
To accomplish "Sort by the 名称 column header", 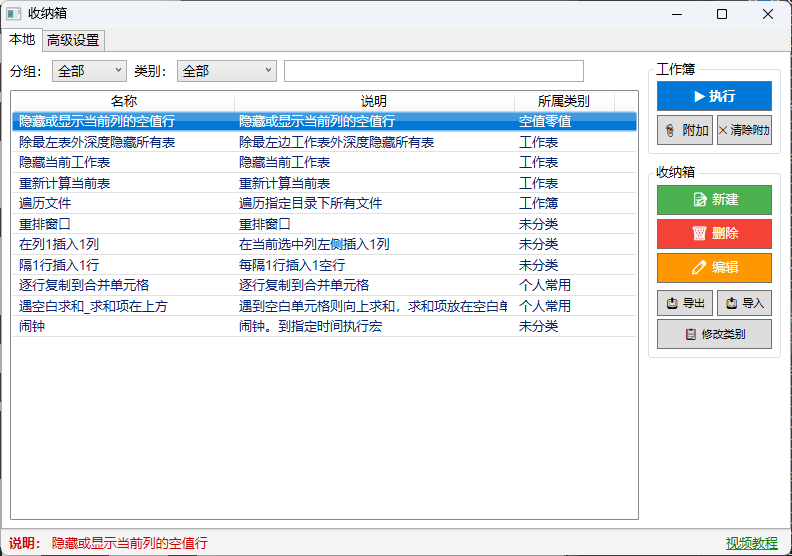I will [x=123, y=101].
